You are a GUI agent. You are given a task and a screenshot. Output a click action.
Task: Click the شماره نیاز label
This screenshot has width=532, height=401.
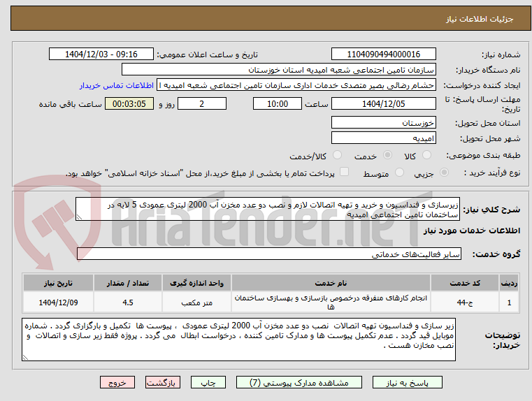tap(501, 54)
